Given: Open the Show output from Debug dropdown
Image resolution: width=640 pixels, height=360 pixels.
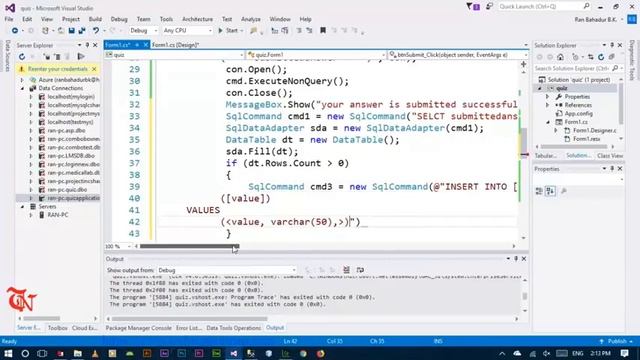Looking at the screenshot, I should [227, 270].
